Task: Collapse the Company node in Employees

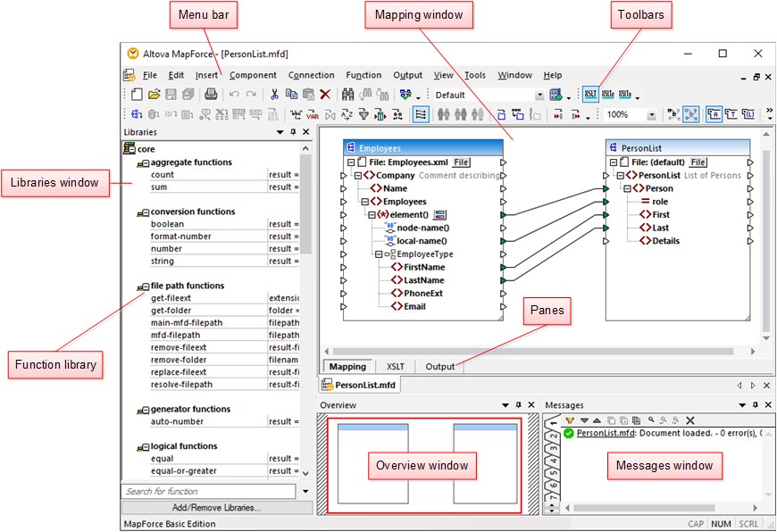Action: point(358,175)
